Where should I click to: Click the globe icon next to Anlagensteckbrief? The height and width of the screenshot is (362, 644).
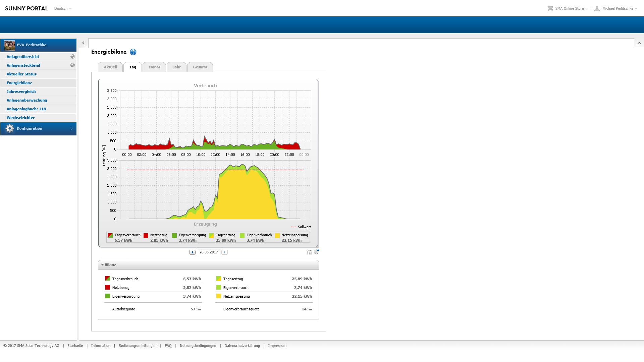[x=72, y=65]
